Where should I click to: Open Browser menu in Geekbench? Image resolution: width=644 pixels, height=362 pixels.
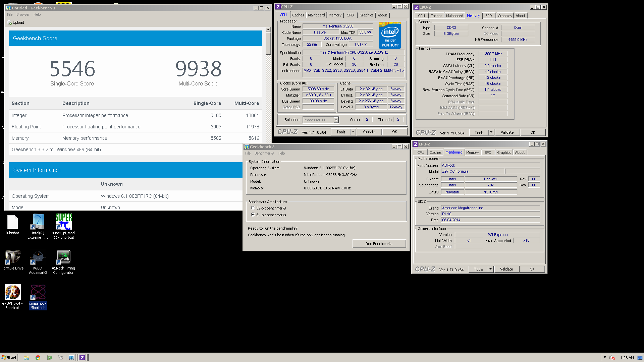(x=23, y=14)
